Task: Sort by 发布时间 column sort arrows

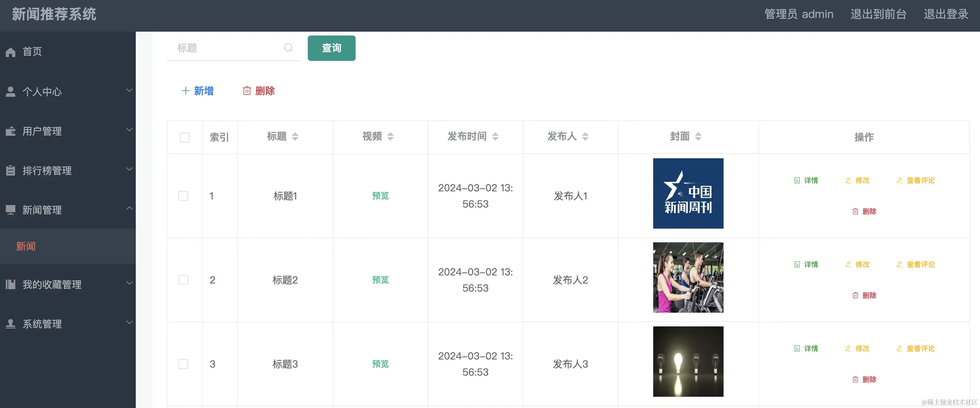Action: 495,136
